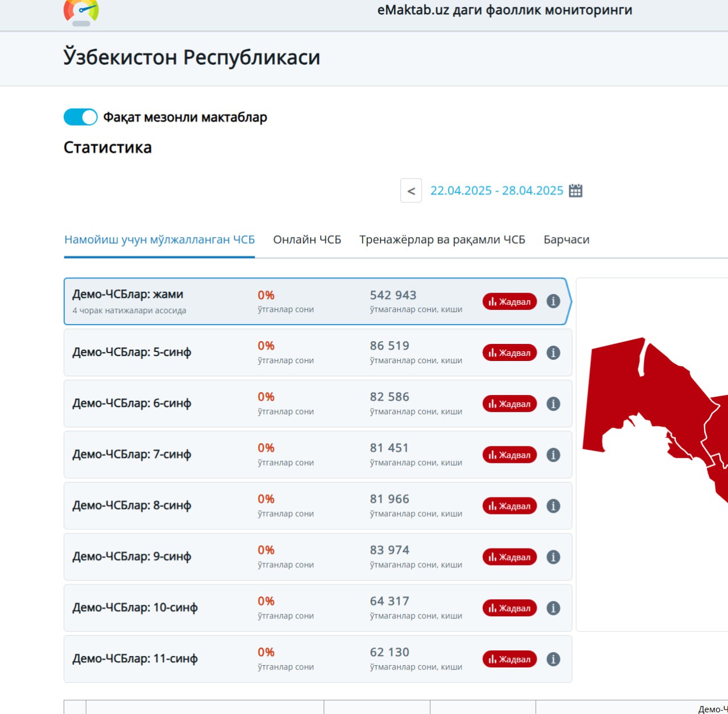
Task: Open Жадвал for Демо-ЧСБлар: жами
Action: click(x=510, y=301)
